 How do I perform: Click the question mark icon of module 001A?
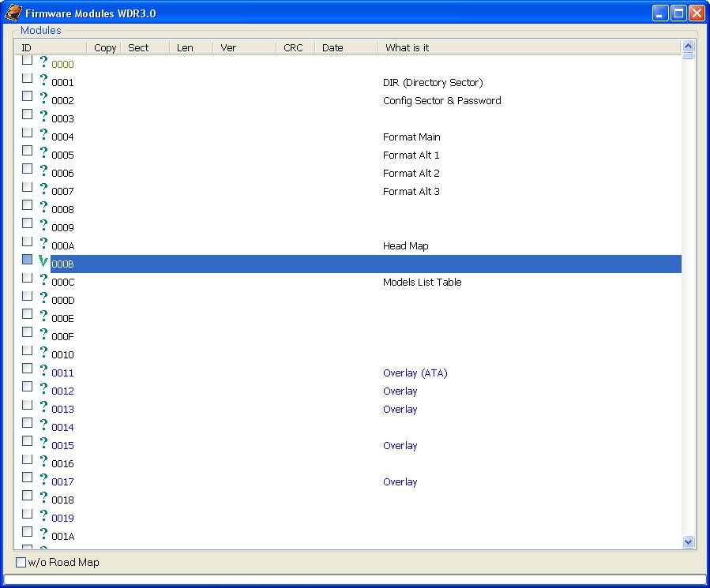[x=43, y=534]
